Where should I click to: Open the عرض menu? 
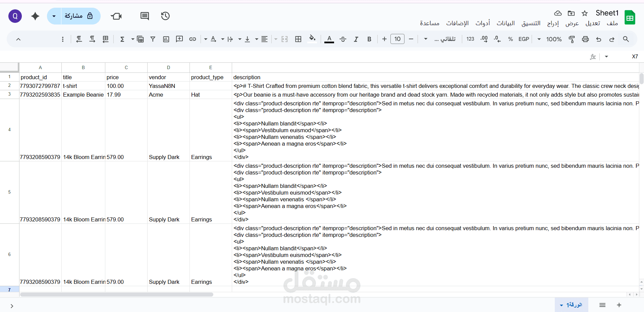pos(572,23)
